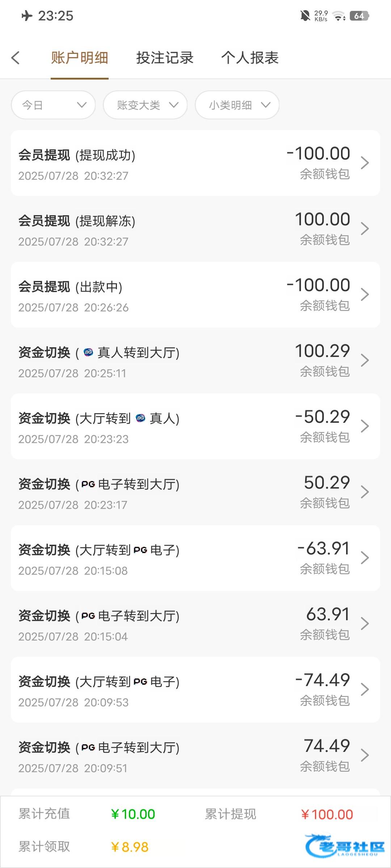
Task: Tap the 老哥社区 dragon watermark logo
Action: tap(344, 846)
